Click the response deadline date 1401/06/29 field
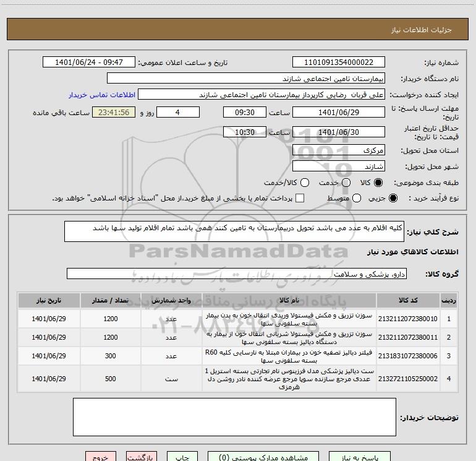Image resolution: width=476 pixels, height=461 pixels. (339, 112)
